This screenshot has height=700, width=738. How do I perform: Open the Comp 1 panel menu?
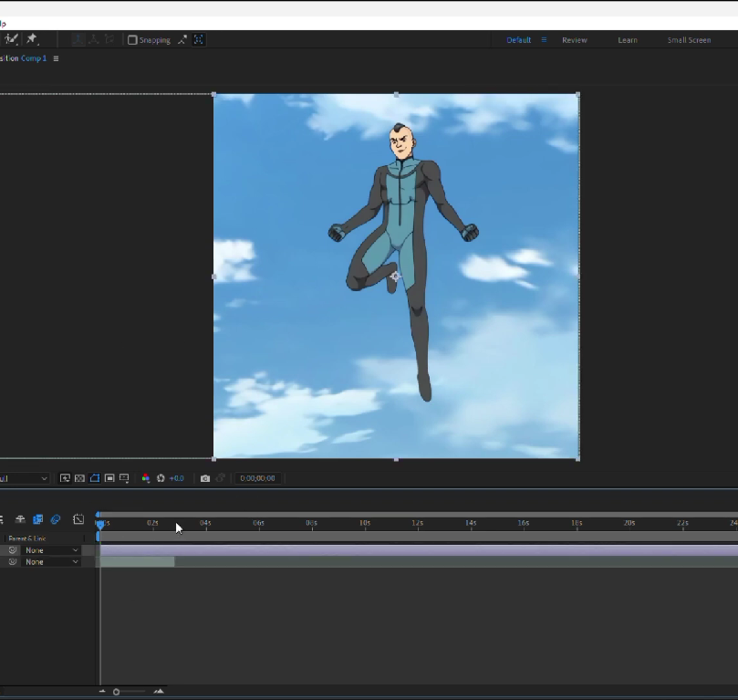56,58
